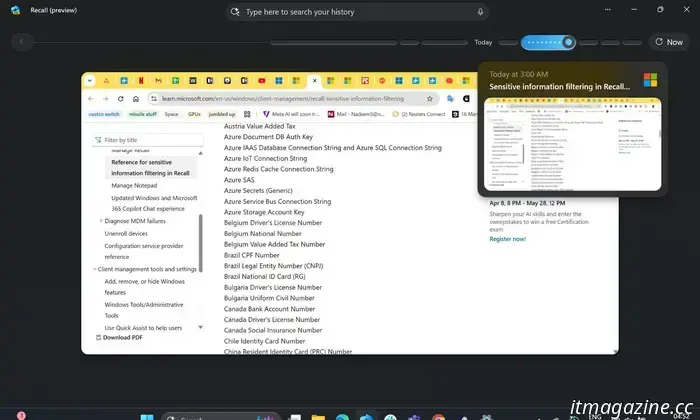Click the sidebar vertical scrollbar thumb
The height and width of the screenshot is (420, 700).
click(x=200, y=243)
